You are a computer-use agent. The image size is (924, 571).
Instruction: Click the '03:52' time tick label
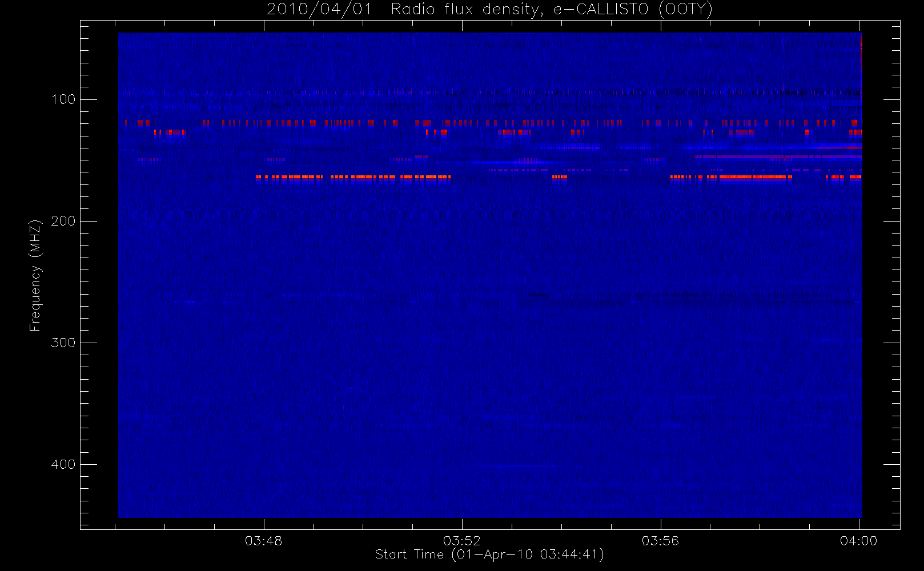point(462,541)
